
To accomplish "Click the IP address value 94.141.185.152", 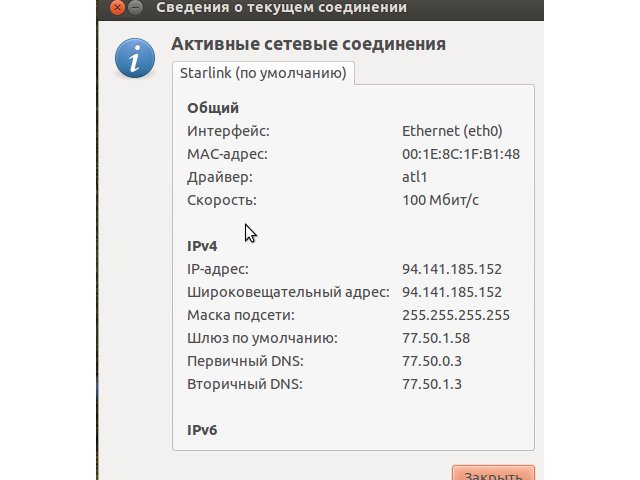I will (452, 269).
